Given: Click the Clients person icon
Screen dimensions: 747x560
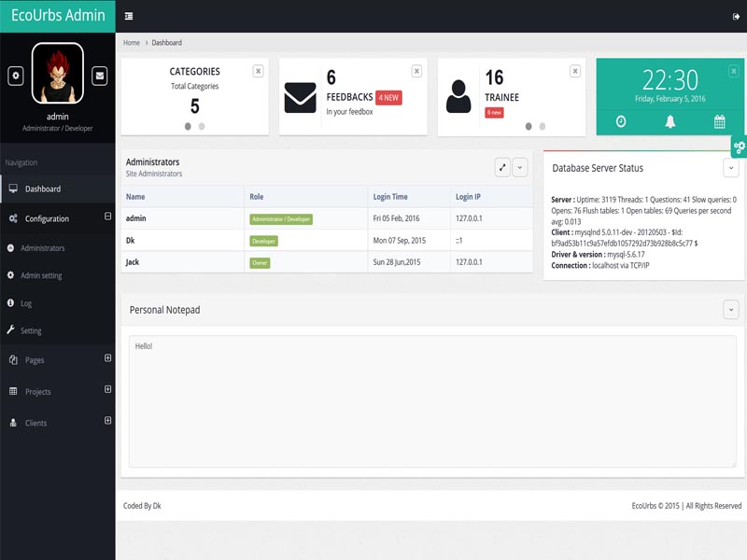Looking at the screenshot, I should coord(13,423).
